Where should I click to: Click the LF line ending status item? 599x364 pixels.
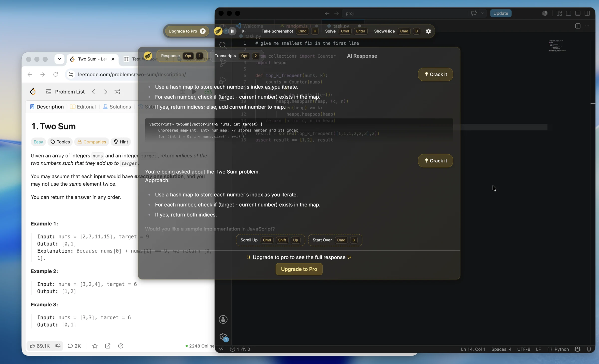click(538, 349)
